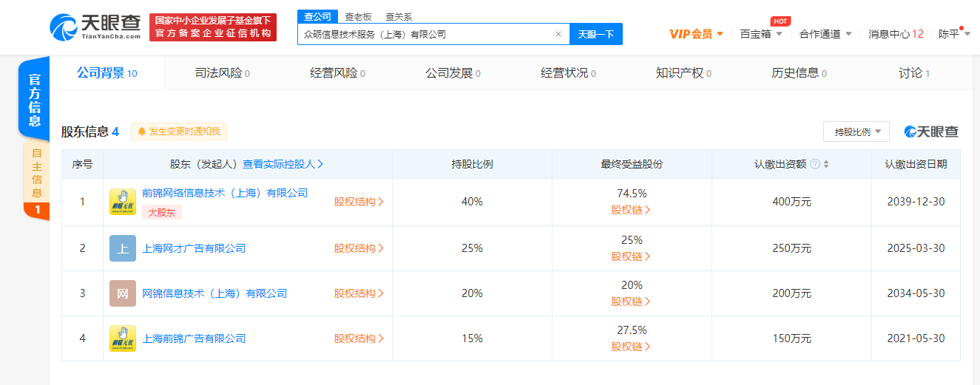
Task: Open 股权链 link for 74.5% share
Action: [631, 209]
